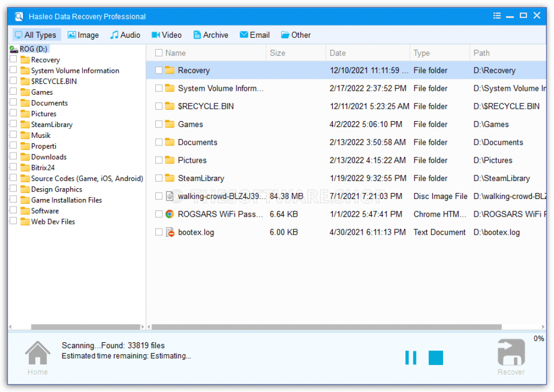Filter by Audio files
The height and width of the screenshot is (392, 554).
coord(126,35)
